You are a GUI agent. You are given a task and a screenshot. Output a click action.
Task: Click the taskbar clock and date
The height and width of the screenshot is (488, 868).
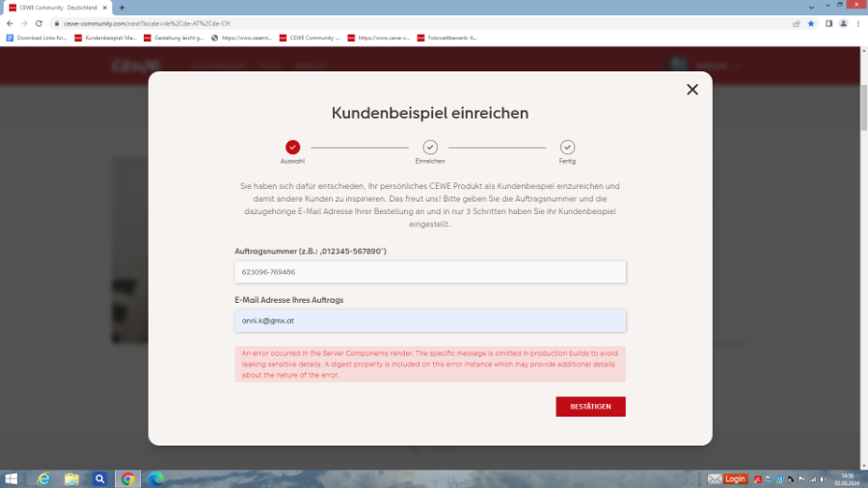(x=847, y=479)
